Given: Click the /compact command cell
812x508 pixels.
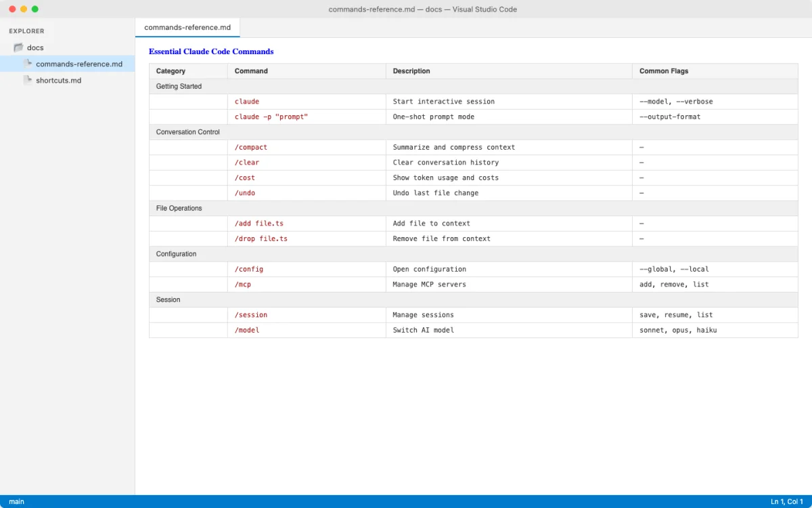Looking at the screenshot, I should 307,147.
